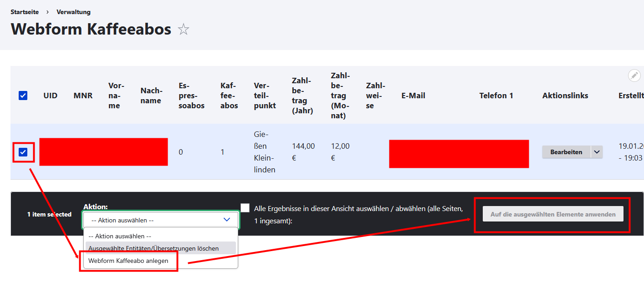Viewport: 644px width, 287px height.
Task: Expand the arrow next to Bearbeiten
Action: (597, 152)
